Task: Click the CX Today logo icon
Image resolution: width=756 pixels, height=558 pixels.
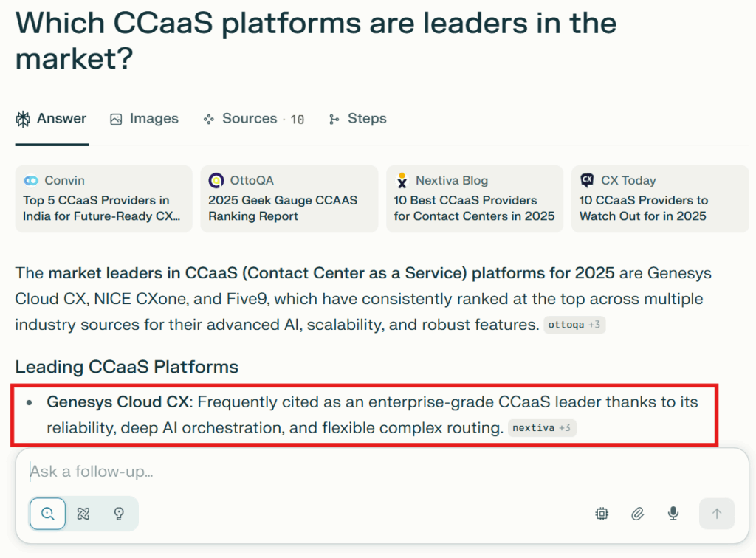Action: [x=587, y=180]
